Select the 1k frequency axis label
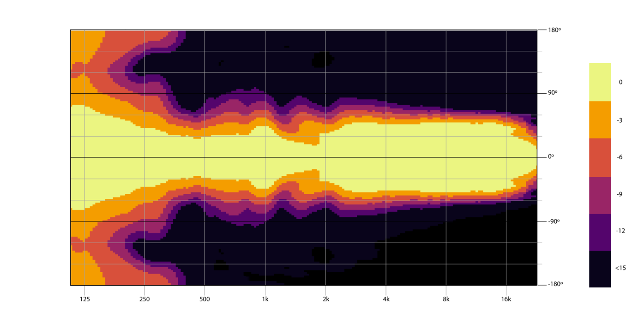 [265, 299]
